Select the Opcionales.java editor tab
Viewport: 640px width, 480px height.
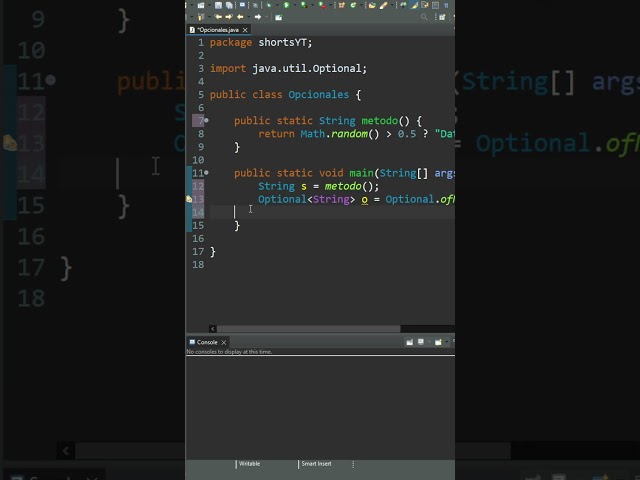pos(218,30)
